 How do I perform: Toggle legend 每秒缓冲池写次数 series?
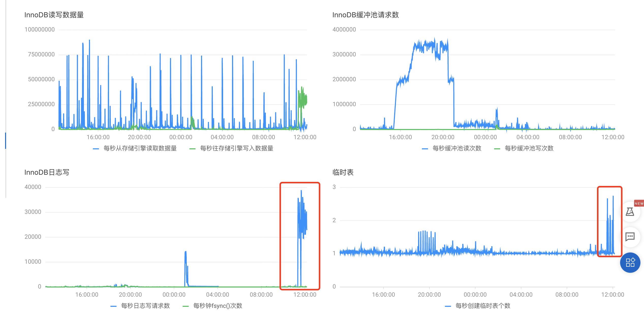[x=524, y=148]
